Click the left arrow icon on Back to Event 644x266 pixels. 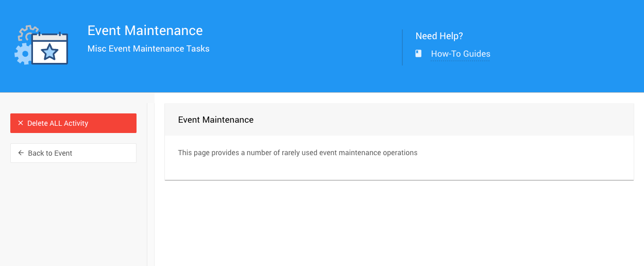21,153
